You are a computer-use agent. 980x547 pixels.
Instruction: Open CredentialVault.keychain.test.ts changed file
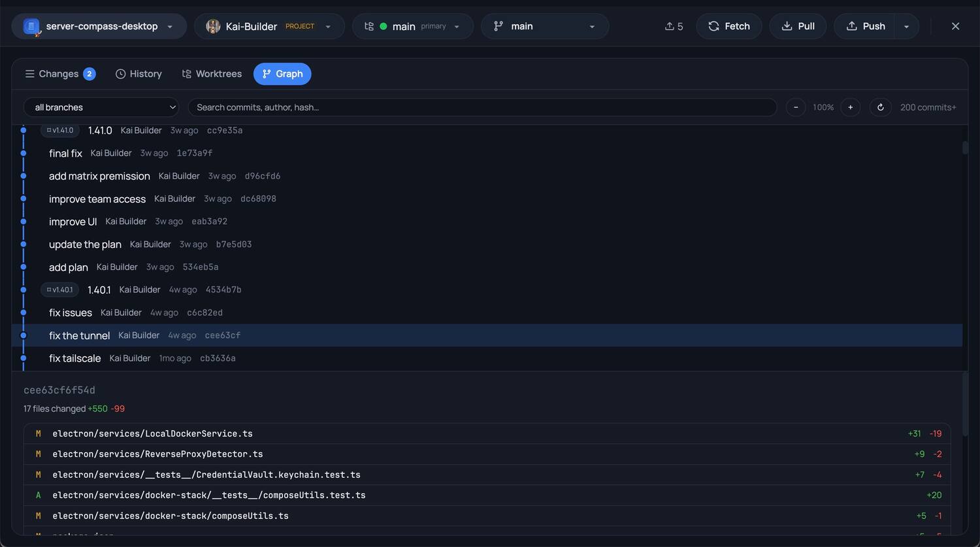pyautogui.click(x=487, y=475)
